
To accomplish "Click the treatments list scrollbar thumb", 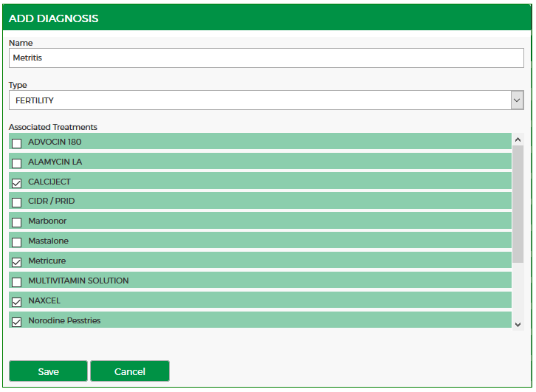I will 518,204.
